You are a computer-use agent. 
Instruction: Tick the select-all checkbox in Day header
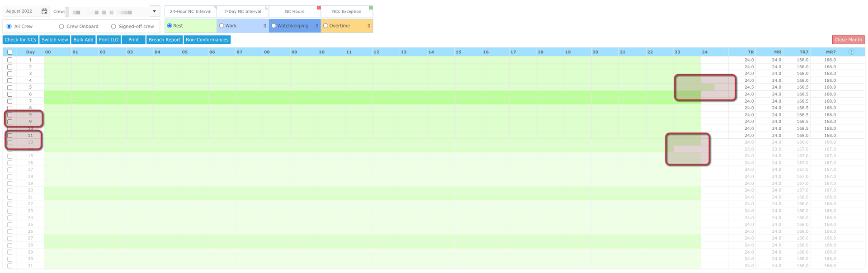9,52
